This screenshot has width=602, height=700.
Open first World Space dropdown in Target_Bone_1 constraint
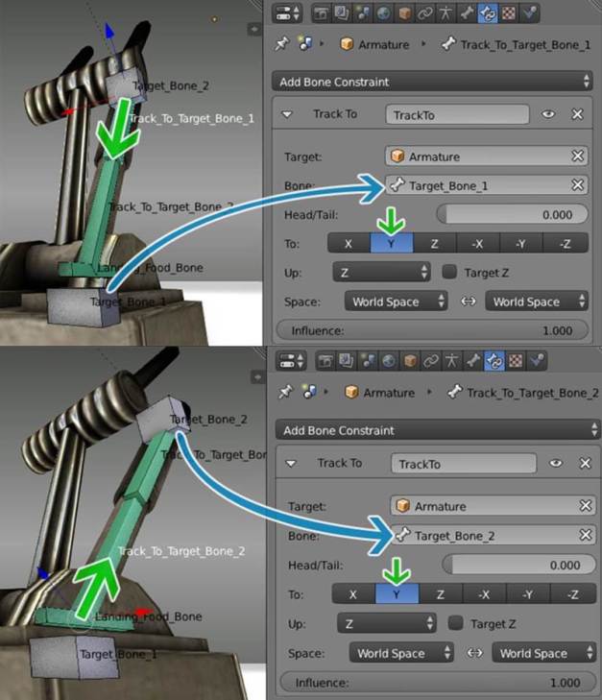coord(396,302)
